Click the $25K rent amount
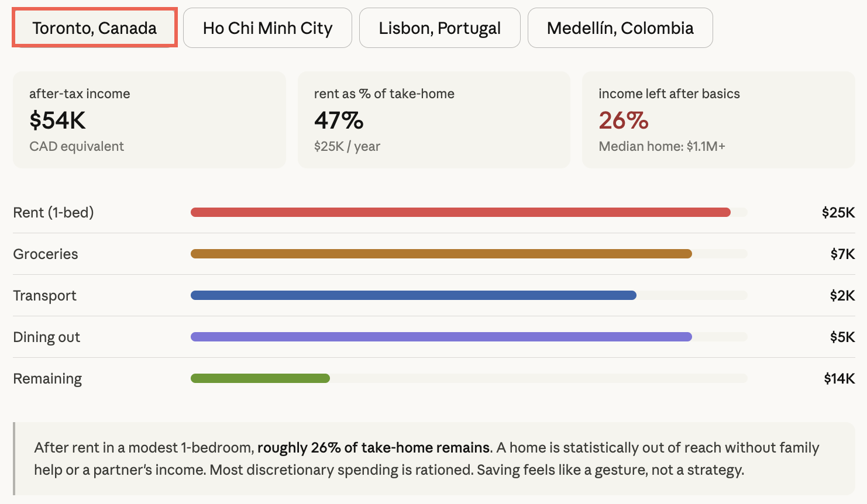This screenshot has width=867, height=504. (x=838, y=212)
